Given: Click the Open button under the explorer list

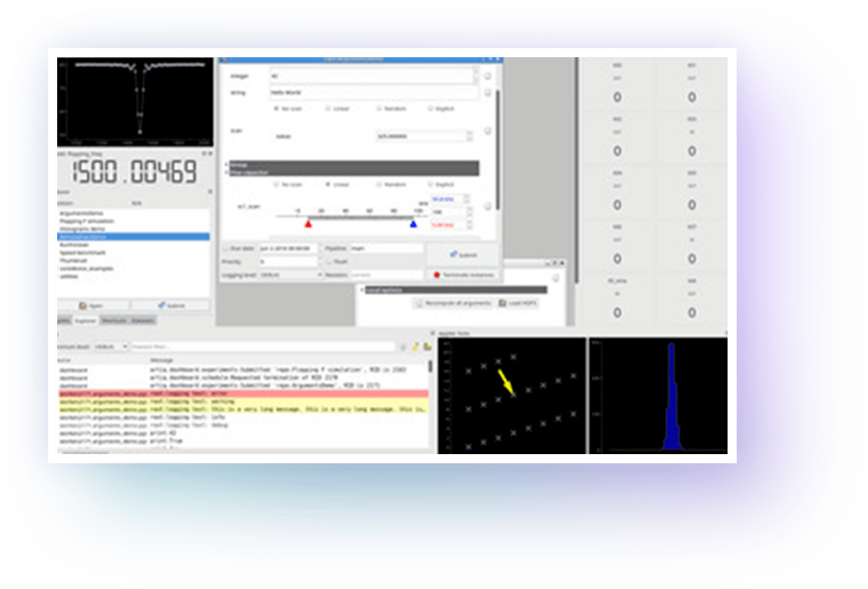Looking at the screenshot, I should [93, 305].
